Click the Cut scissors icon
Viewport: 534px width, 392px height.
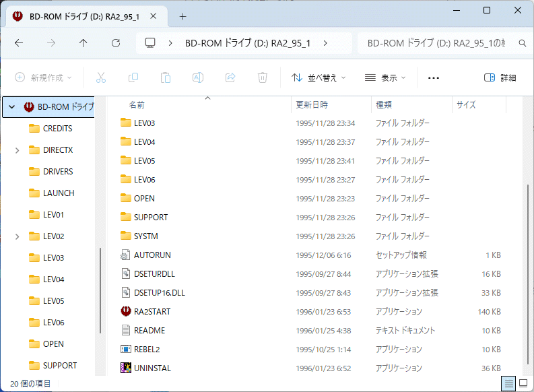click(101, 77)
